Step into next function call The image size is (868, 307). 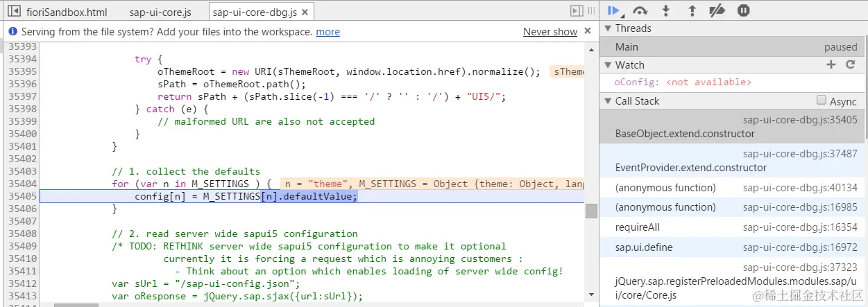tap(666, 10)
